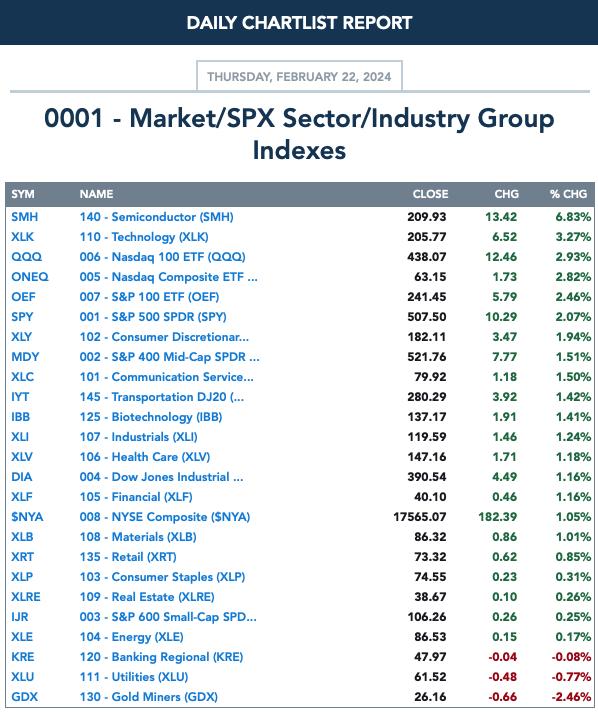The image size is (598, 712).
Task: Select the 001 - S&P 500 SPDR (SPY) entry
Action: pyautogui.click(x=153, y=317)
